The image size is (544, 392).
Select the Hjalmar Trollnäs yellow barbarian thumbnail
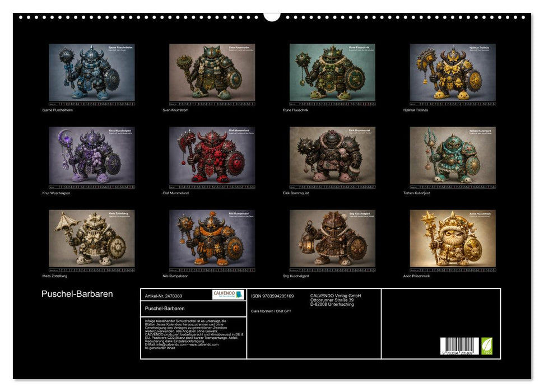coord(453,74)
